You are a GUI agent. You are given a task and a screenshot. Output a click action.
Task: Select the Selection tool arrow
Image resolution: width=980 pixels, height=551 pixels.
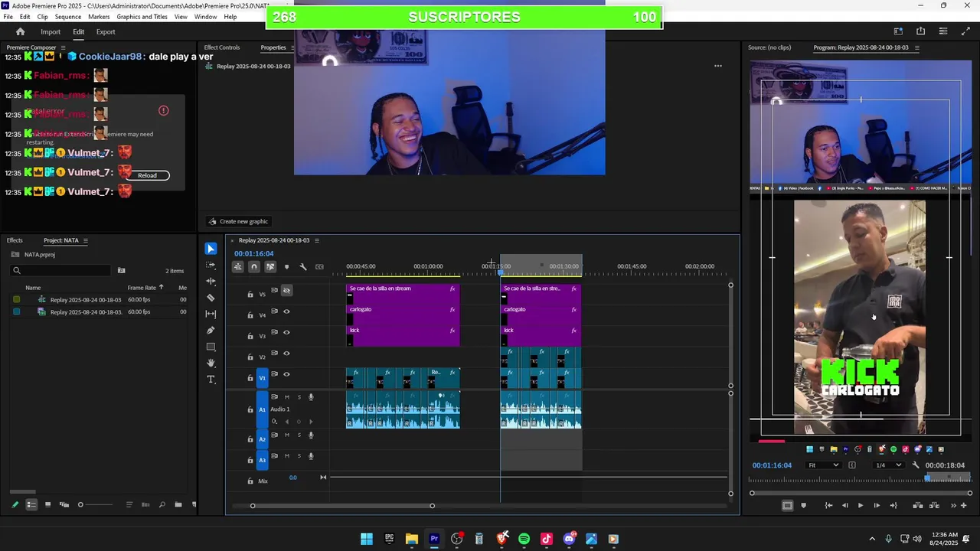point(211,249)
